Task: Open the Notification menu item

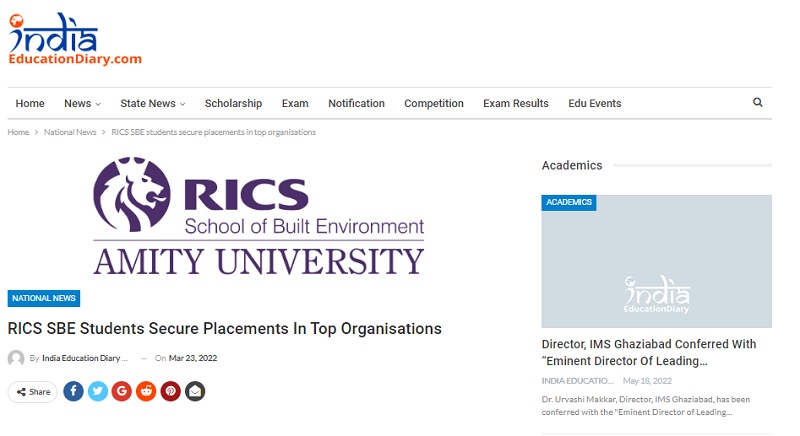Action: 356,104
